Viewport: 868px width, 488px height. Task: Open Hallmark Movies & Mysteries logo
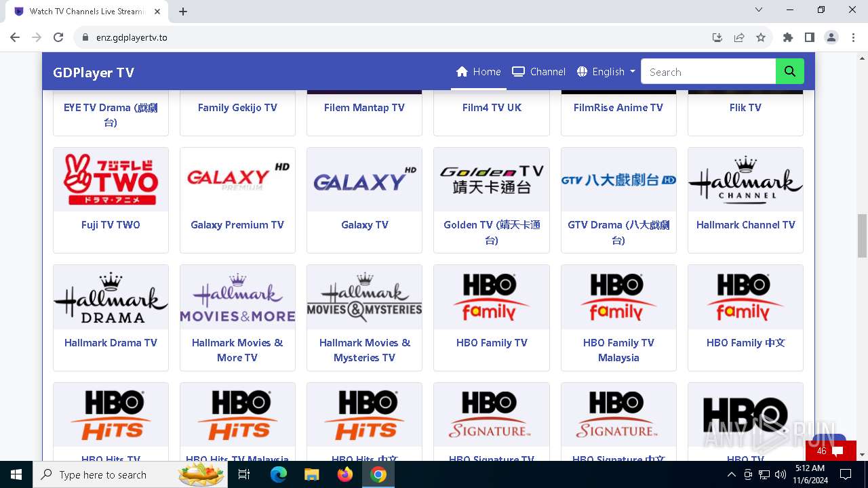point(364,298)
